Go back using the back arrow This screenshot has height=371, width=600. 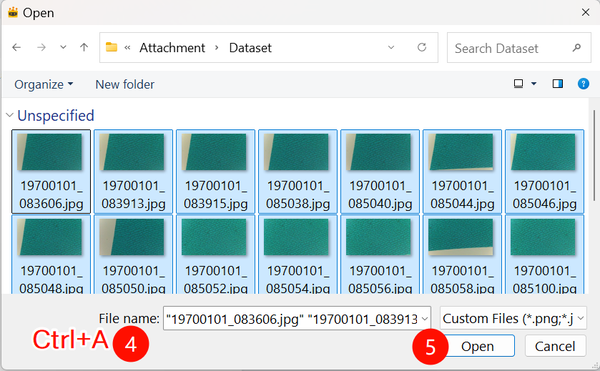[16, 47]
